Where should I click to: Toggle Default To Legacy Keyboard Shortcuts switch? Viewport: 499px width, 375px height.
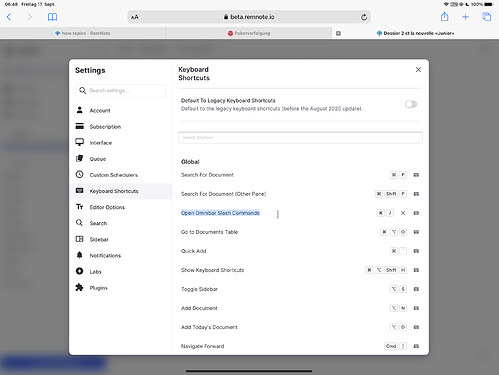pos(411,104)
